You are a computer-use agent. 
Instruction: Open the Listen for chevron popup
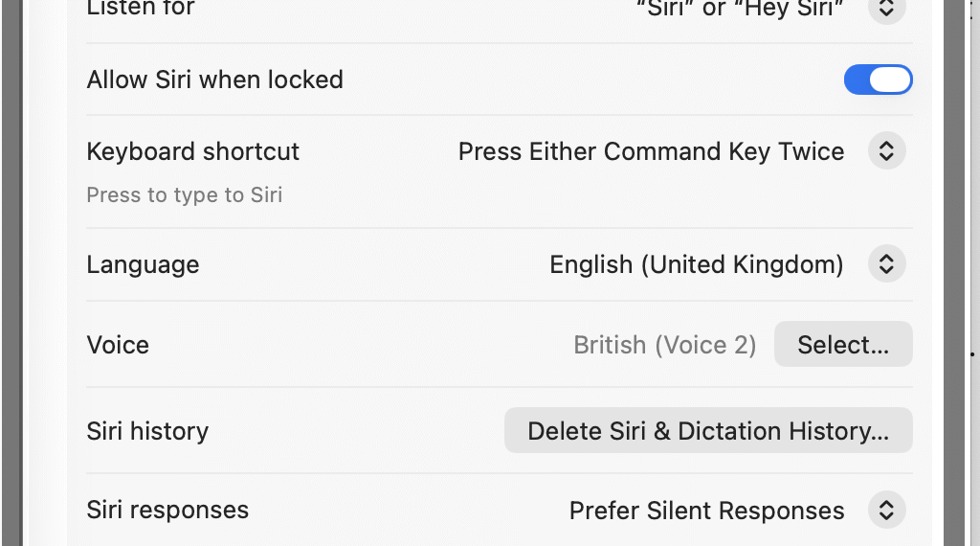click(x=886, y=10)
